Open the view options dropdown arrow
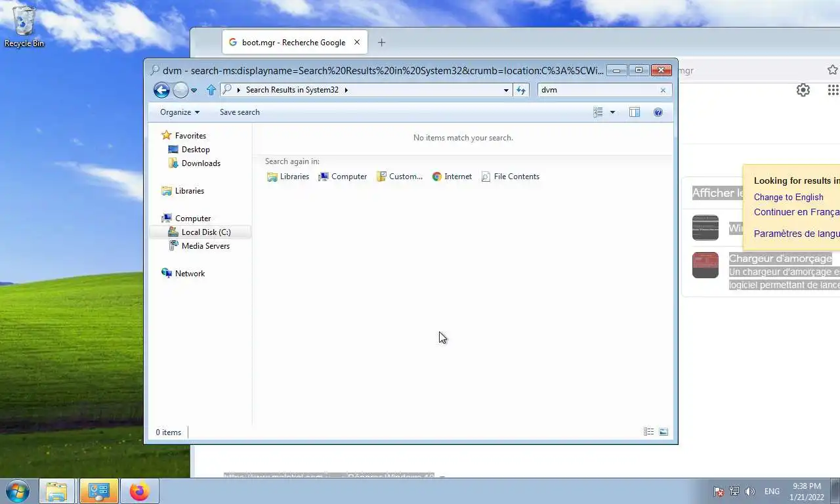 point(612,112)
